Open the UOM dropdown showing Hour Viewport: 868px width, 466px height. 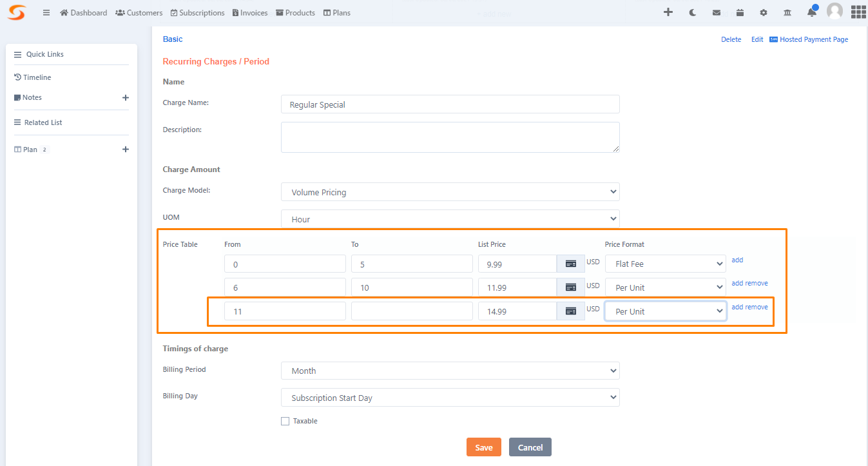click(450, 218)
